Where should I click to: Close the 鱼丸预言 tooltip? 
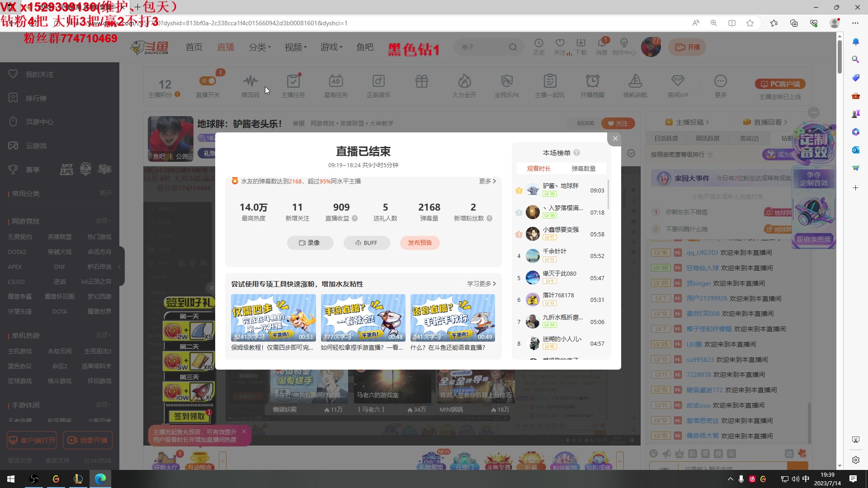coord(244,431)
